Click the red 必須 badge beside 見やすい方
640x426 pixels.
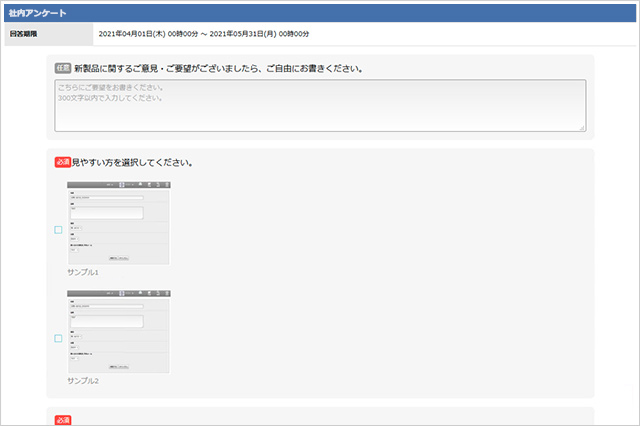pos(63,162)
